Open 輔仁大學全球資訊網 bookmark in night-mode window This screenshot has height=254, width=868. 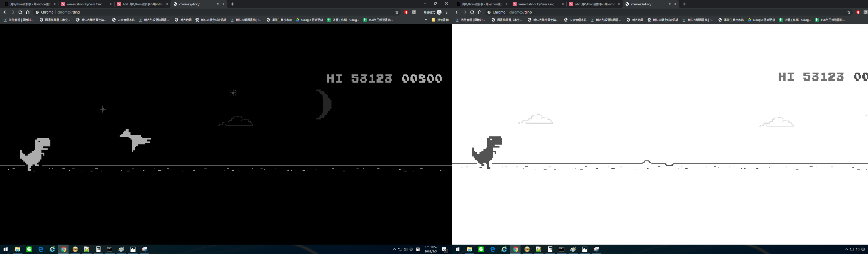[x=211, y=20]
